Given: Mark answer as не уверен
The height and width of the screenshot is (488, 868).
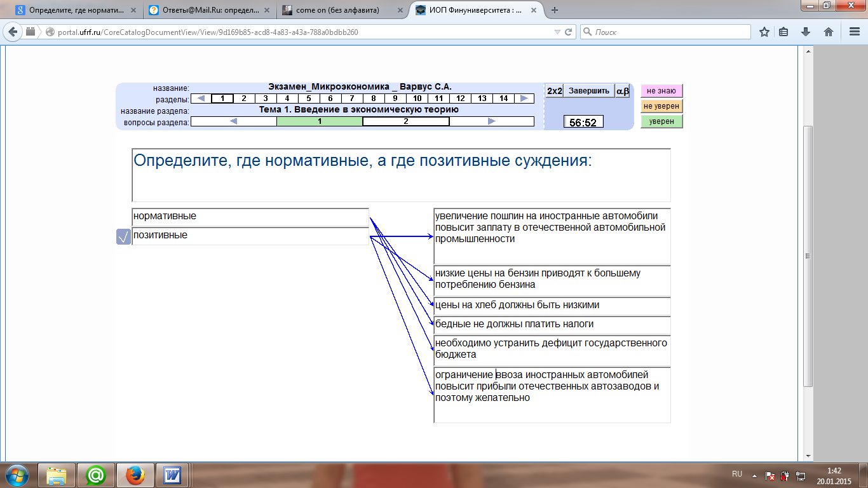Looking at the screenshot, I should point(661,106).
